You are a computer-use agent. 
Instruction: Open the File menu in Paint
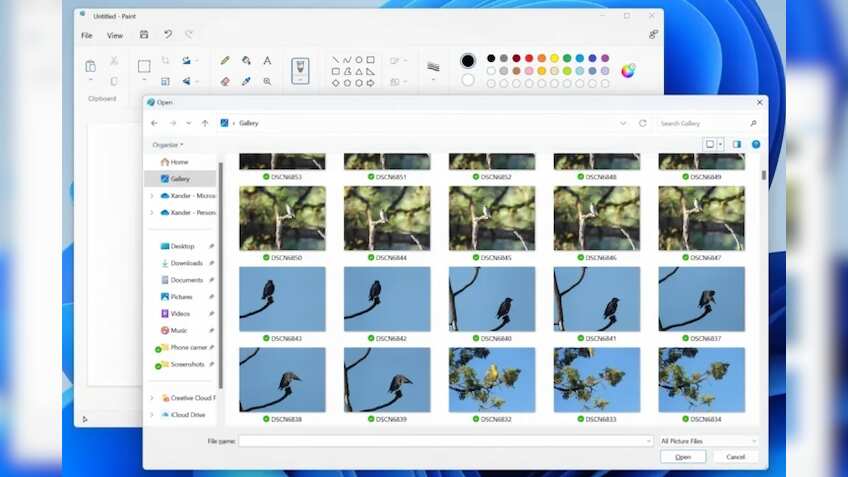[87, 36]
